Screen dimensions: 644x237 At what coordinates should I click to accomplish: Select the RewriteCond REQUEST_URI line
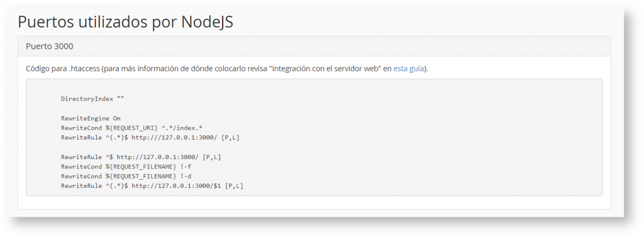tap(131, 128)
